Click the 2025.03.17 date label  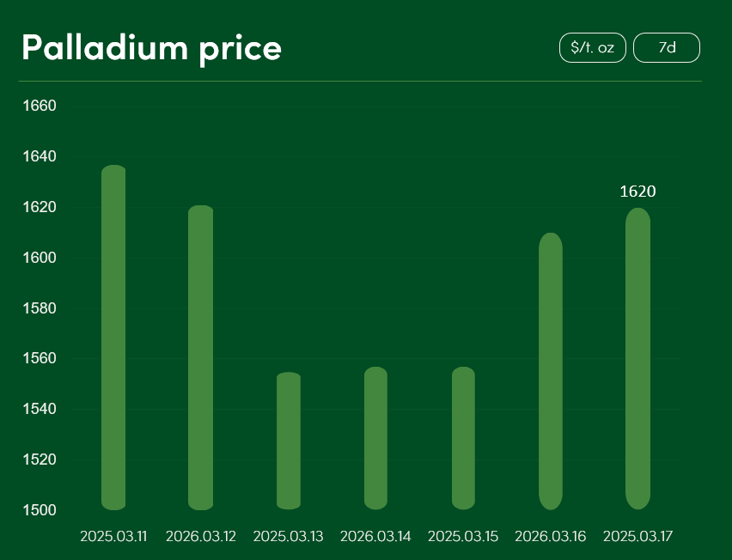pos(637,537)
